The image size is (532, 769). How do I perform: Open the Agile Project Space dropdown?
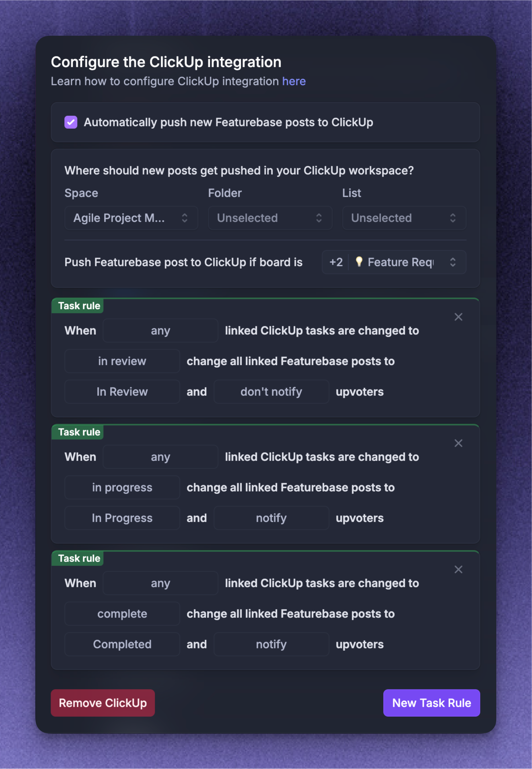pyautogui.click(x=131, y=218)
